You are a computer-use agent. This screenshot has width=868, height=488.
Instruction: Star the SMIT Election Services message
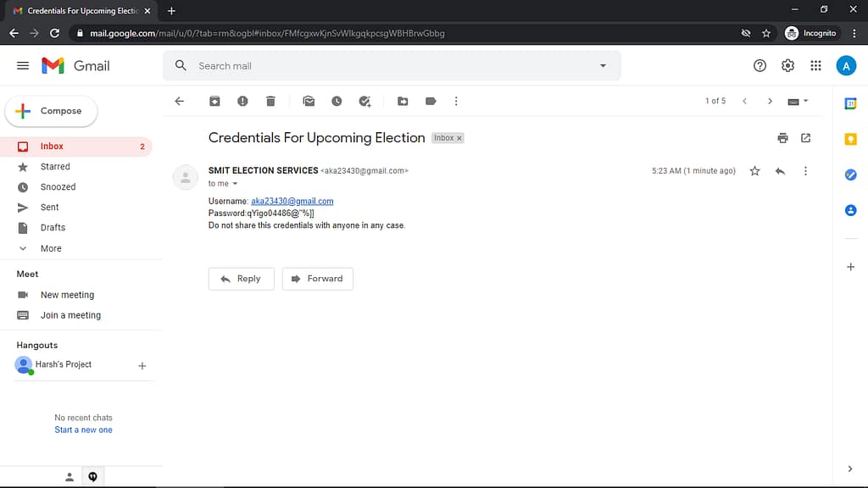[x=754, y=171]
